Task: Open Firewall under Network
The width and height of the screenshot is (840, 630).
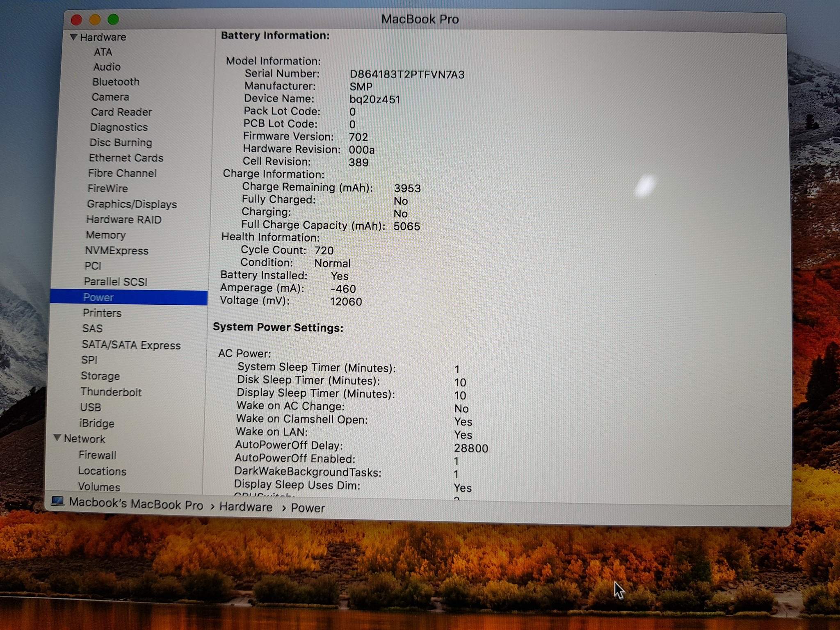Action: click(97, 455)
